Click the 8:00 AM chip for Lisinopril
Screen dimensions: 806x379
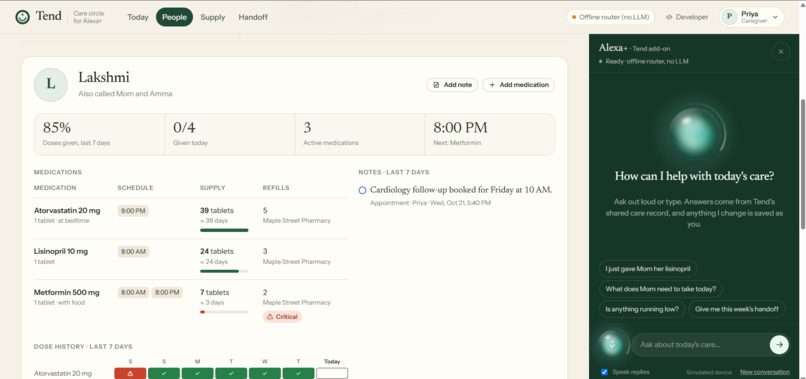click(133, 251)
